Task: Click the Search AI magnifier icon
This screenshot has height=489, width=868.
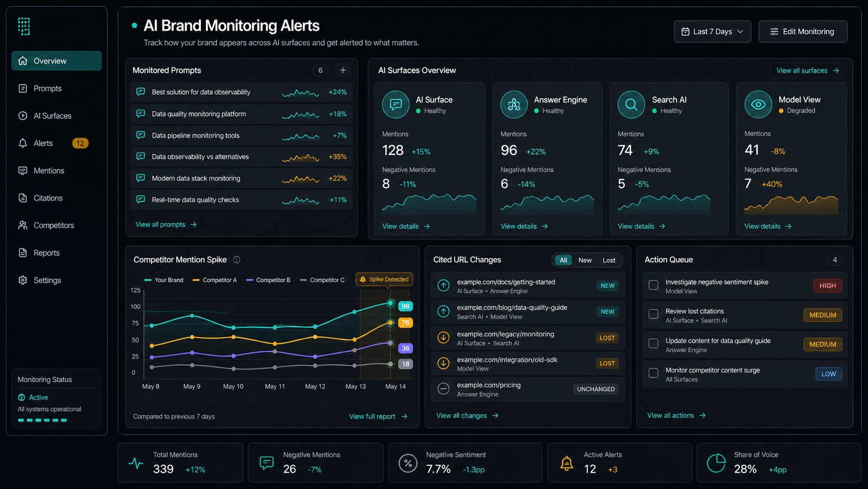Action: click(x=631, y=104)
